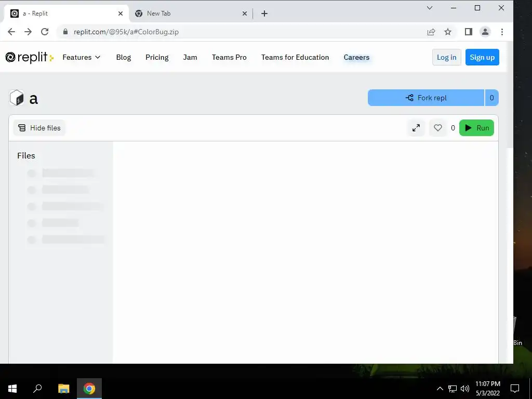
Task: Open the Careers link
Action: click(x=356, y=57)
